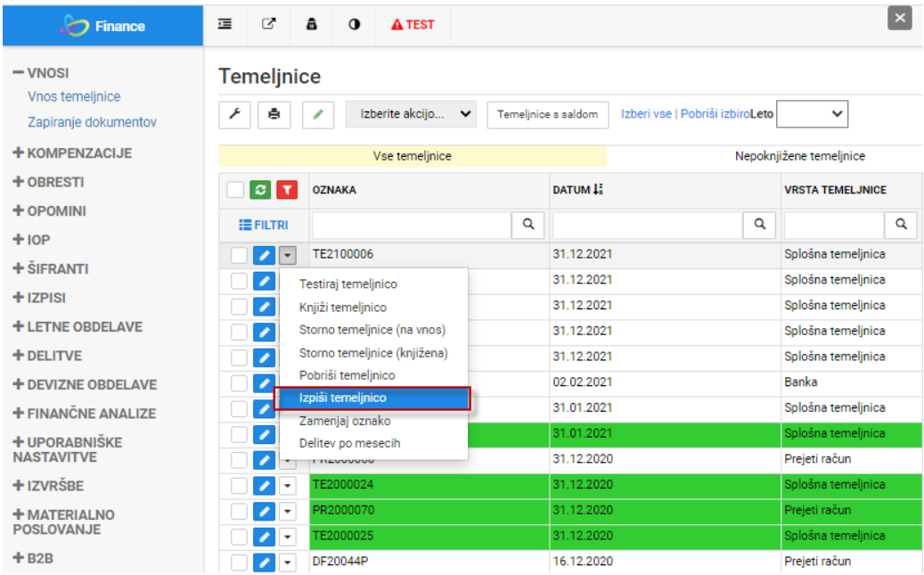
Task: Click the green pencil edit button
Action: [318, 114]
